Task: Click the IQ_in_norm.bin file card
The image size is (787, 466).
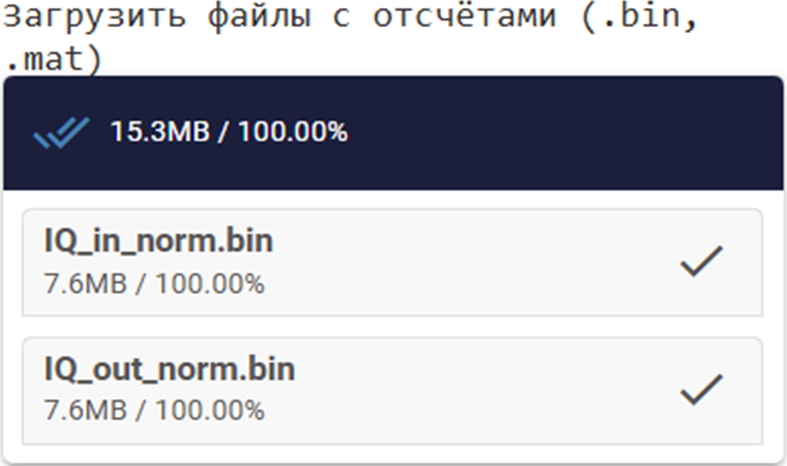Action: coord(392,263)
